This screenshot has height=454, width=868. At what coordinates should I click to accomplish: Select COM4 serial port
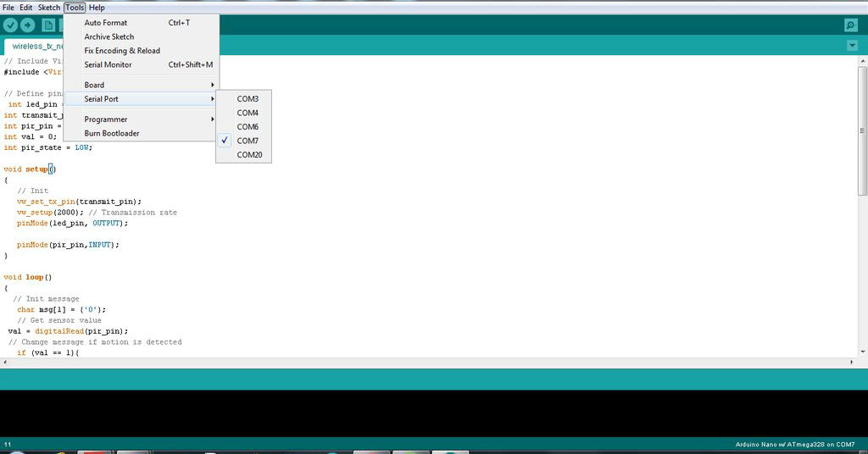point(243,113)
